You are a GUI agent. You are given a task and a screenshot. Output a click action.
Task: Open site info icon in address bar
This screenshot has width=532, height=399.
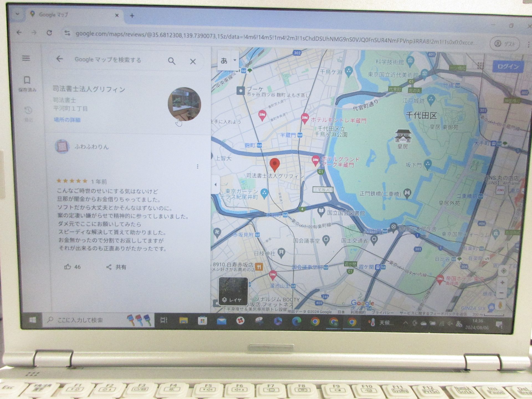[x=67, y=33]
